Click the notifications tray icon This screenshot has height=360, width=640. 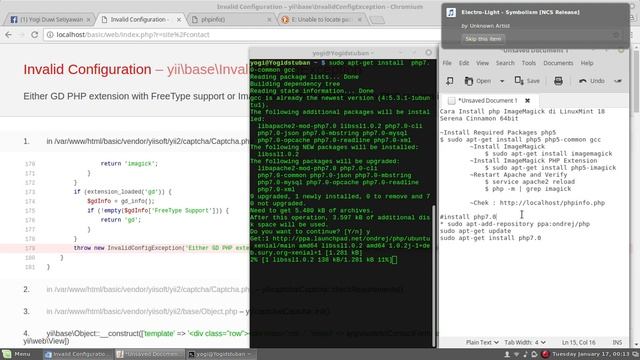click(534, 354)
